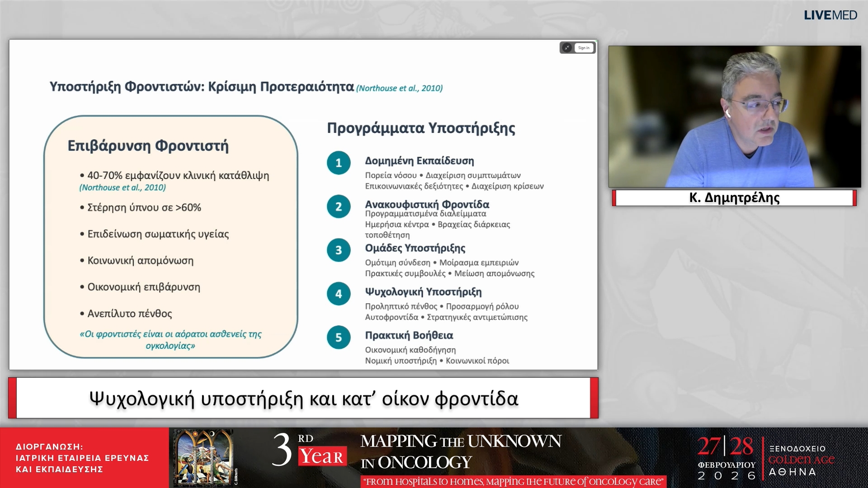The width and height of the screenshot is (868, 488).
Task: Click the date 27|28 ΦΕΒΡΟΥΑΡΙΟΥ 2026
Action: pos(726,457)
